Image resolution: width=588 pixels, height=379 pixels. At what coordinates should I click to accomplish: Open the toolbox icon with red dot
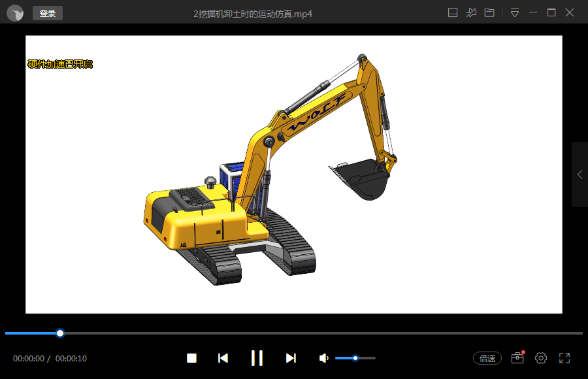[517, 357]
